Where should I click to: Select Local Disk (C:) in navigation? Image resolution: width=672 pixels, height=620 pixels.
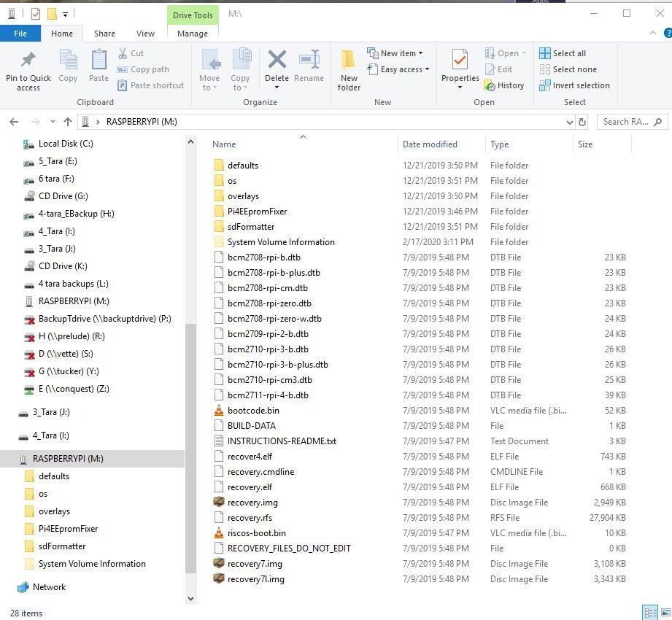coord(66,144)
